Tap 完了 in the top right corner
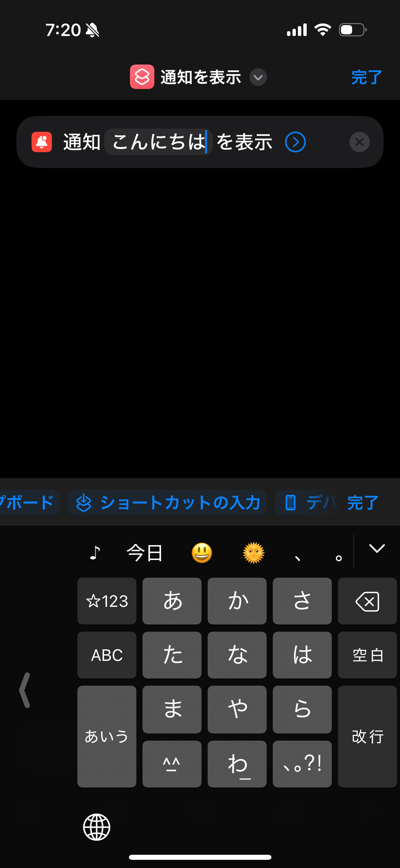Screen dimensions: 400x868 [367, 77]
